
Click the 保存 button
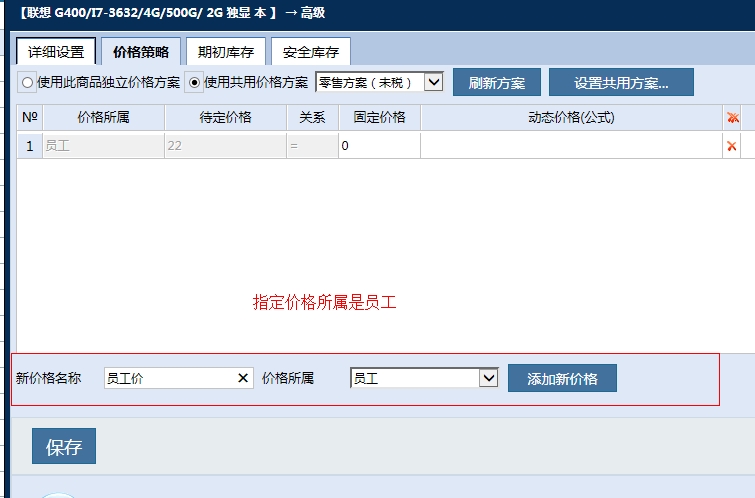point(64,446)
